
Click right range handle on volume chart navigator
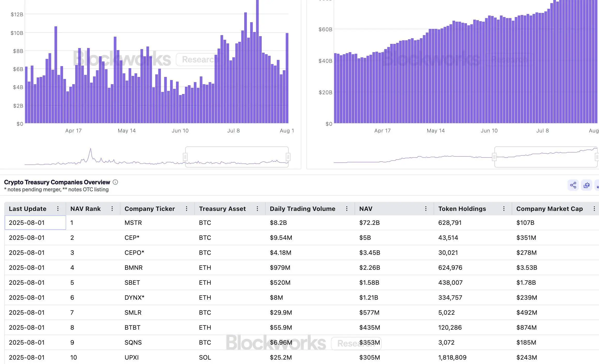point(288,157)
